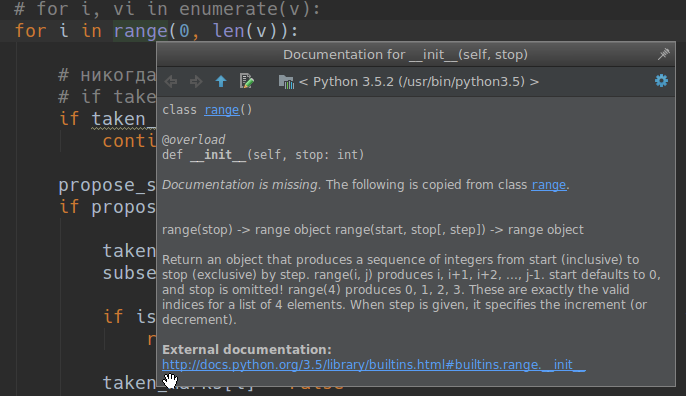The height and width of the screenshot is (396, 686).
Task: Click the 'propose_s' code line
Action: pos(107,185)
